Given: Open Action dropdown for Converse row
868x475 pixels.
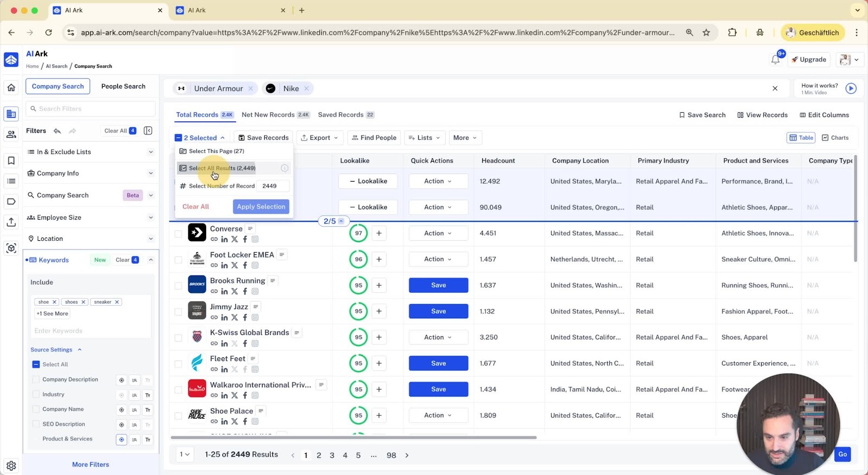Looking at the screenshot, I should [438, 233].
